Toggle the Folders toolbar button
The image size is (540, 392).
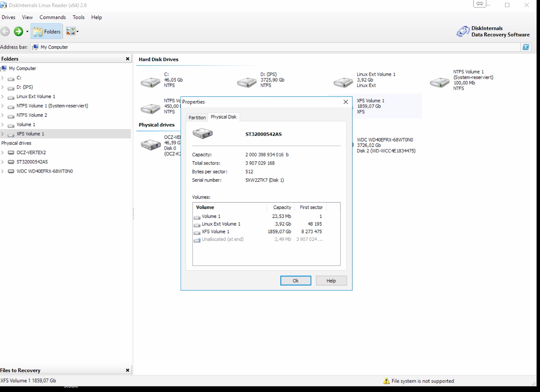click(47, 31)
